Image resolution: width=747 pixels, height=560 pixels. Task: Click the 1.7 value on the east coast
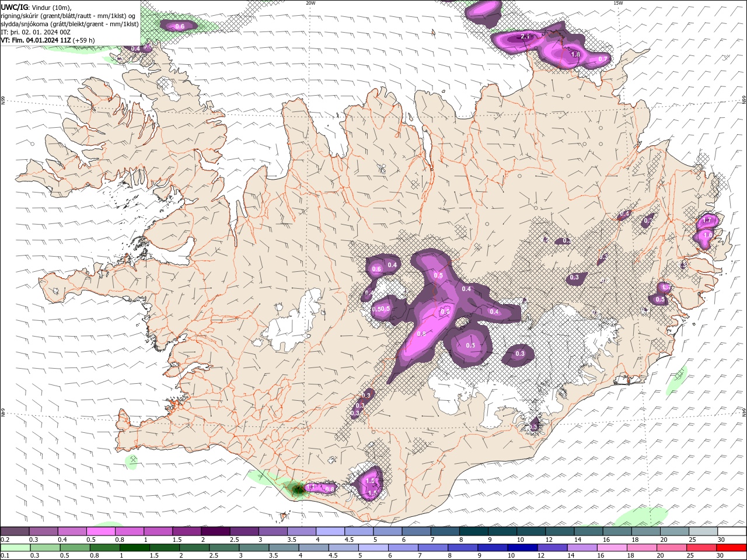coord(707,220)
